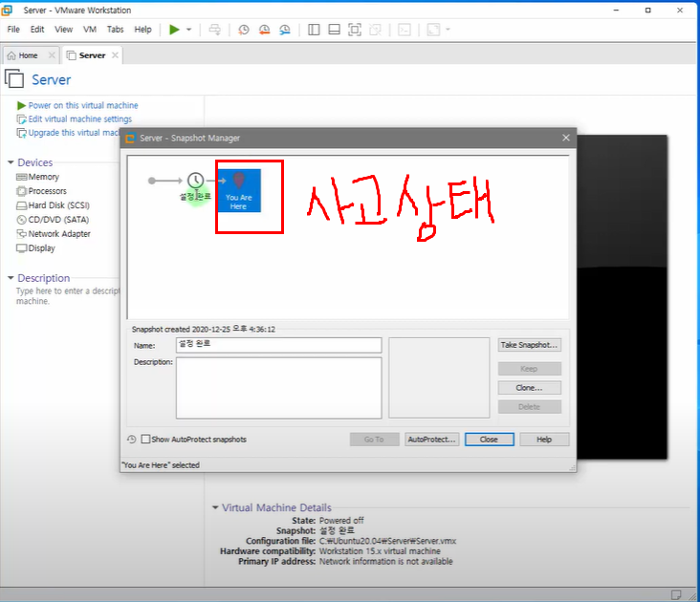This screenshot has height=602, width=700.
Task: Click the Keep button
Action: click(530, 369)
